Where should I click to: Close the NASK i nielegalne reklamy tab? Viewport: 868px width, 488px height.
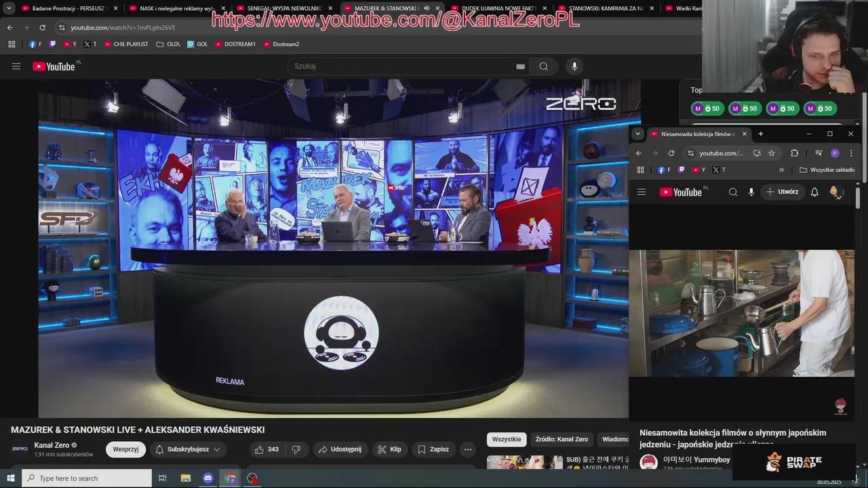tap(223, 8)
